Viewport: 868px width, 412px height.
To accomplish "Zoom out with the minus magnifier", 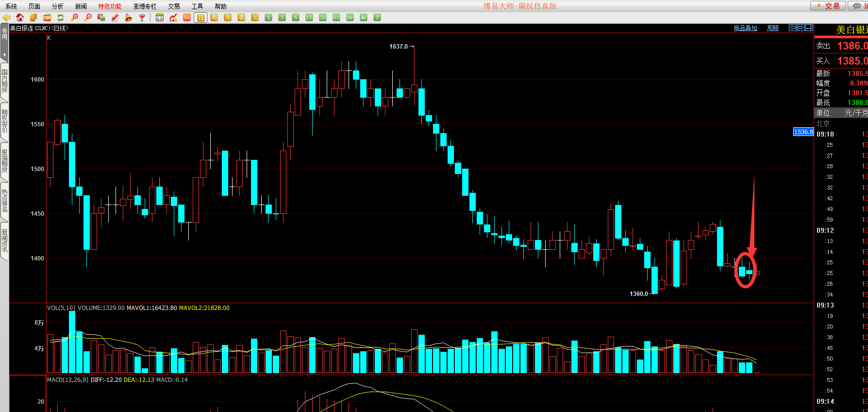I will tap(88, 17).
